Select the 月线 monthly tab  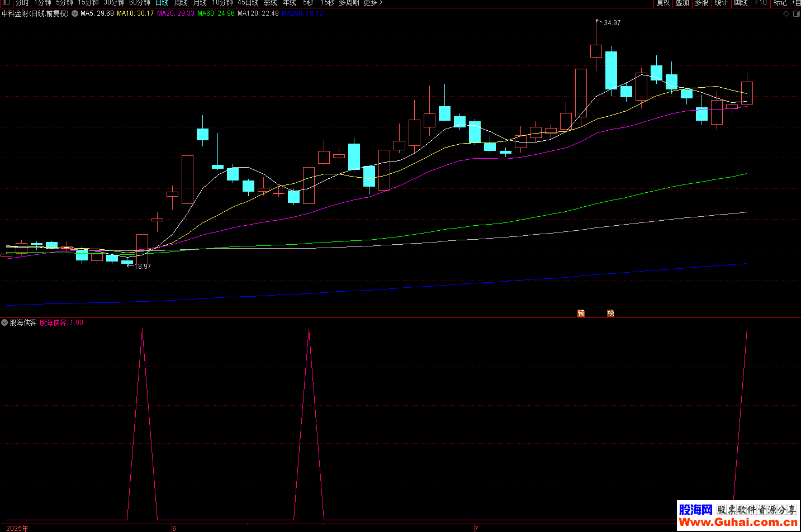coord(200,3)
